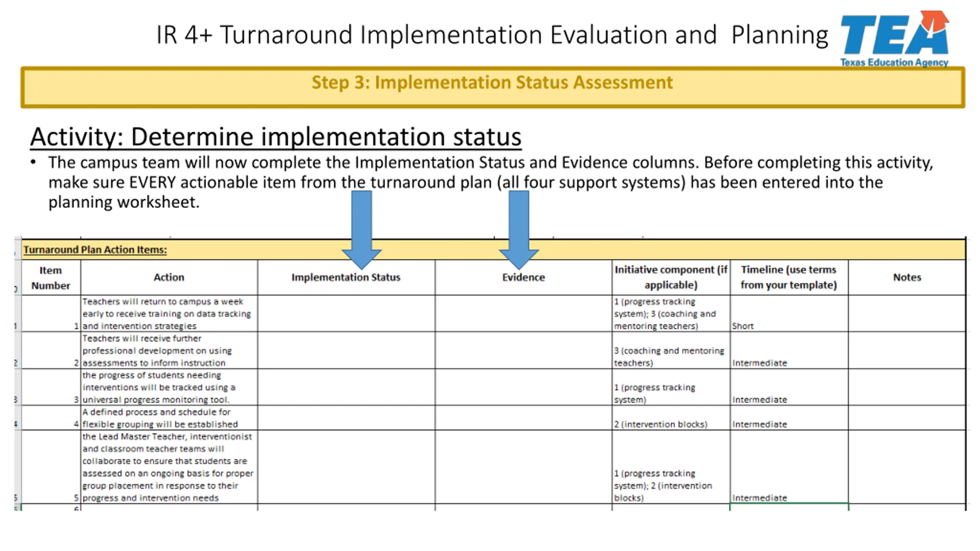Screen dimensions: 980x551
Task: Click the empty Evidence cell for item 3
Action: coord(523,387)
